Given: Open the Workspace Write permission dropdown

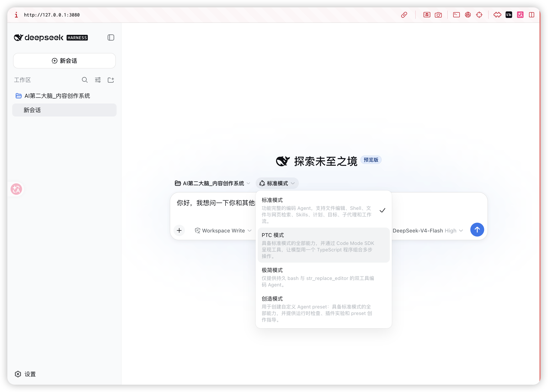Looking at the screenshot, I should (223, 231).
